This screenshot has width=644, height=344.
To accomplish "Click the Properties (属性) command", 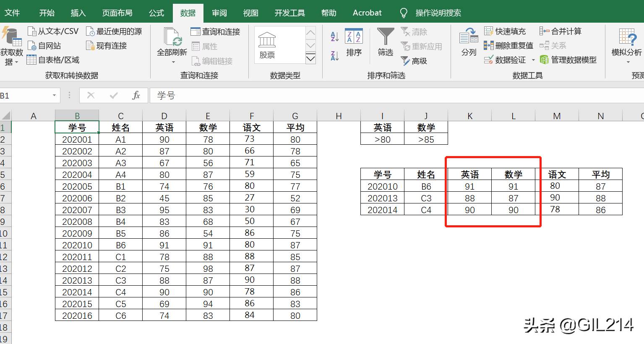I will click(205, 46).
